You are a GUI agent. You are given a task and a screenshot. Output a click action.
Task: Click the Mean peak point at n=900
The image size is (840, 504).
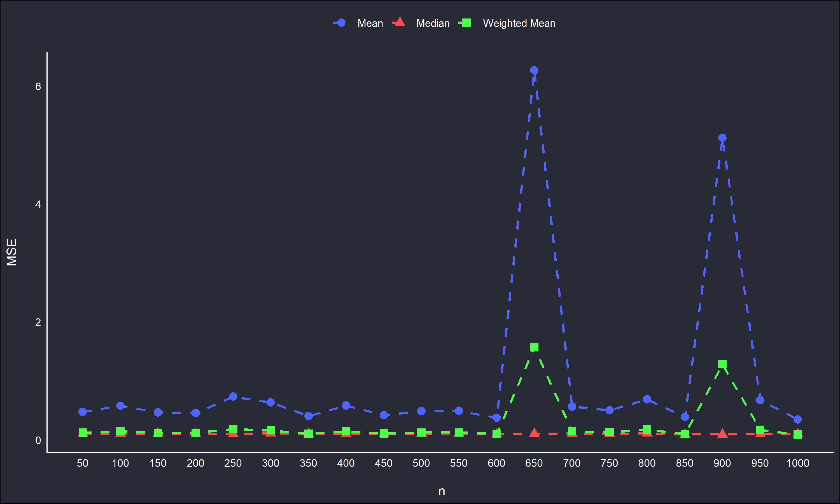coord(722,137)
